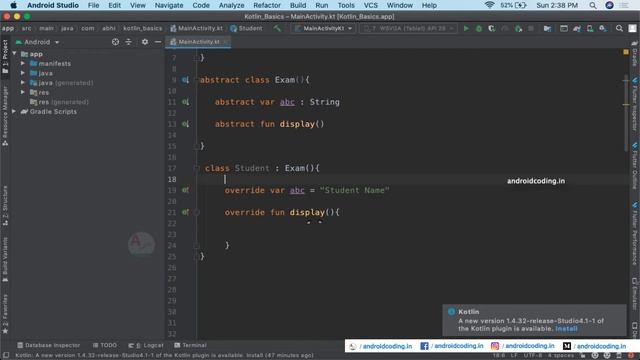The height and width of the screenshot is (360, 640).
Task: Select the MainActivity.kt editor tab
Action: click(x=198, y=42)
